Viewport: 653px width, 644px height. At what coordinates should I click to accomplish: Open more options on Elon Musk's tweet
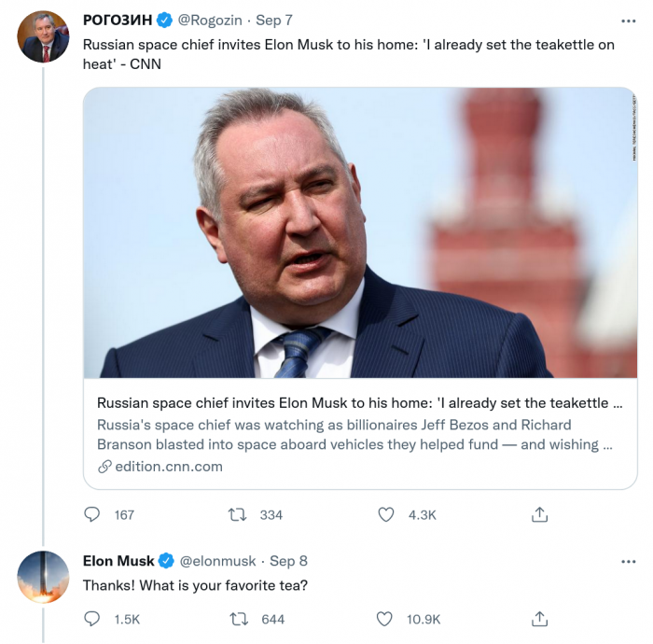[629, 561]
